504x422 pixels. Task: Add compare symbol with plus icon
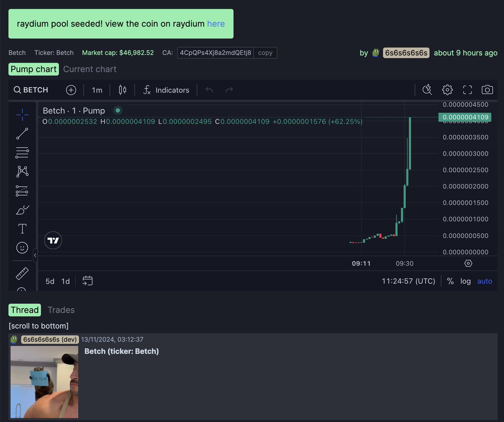pyautogui.click(x=71, y=90)
